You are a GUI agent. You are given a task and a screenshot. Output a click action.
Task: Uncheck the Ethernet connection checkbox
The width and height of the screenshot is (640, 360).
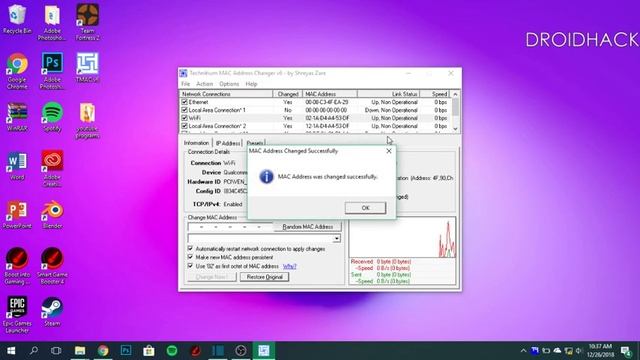tap(184, 102)
